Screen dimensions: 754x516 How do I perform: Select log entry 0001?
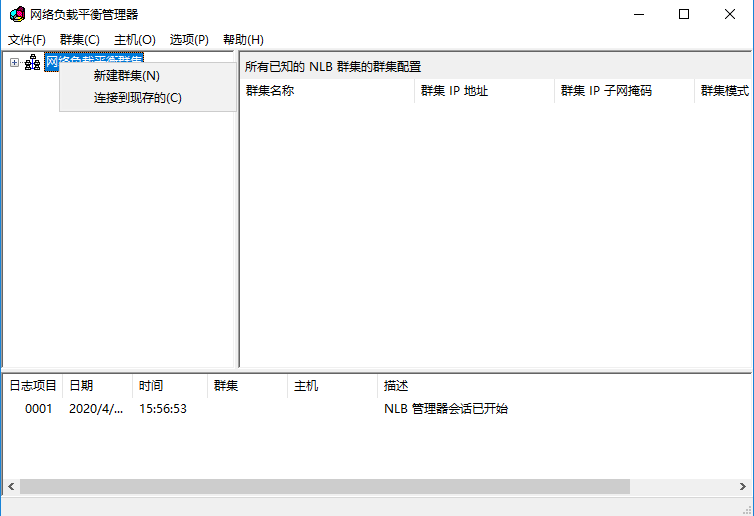38,409
